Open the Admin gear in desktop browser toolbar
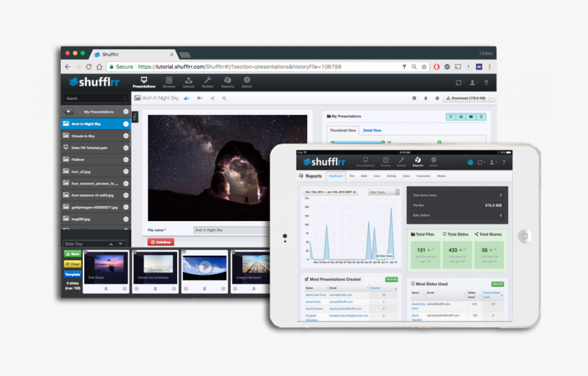This screenshot has width=588, height=376. pyautogui.click(x=246, y=82)
